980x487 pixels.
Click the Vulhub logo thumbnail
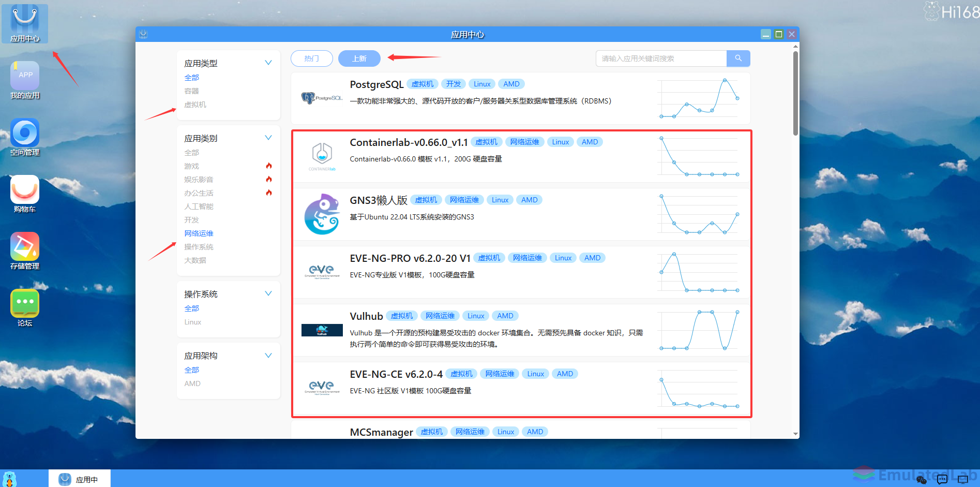(322, 330)
